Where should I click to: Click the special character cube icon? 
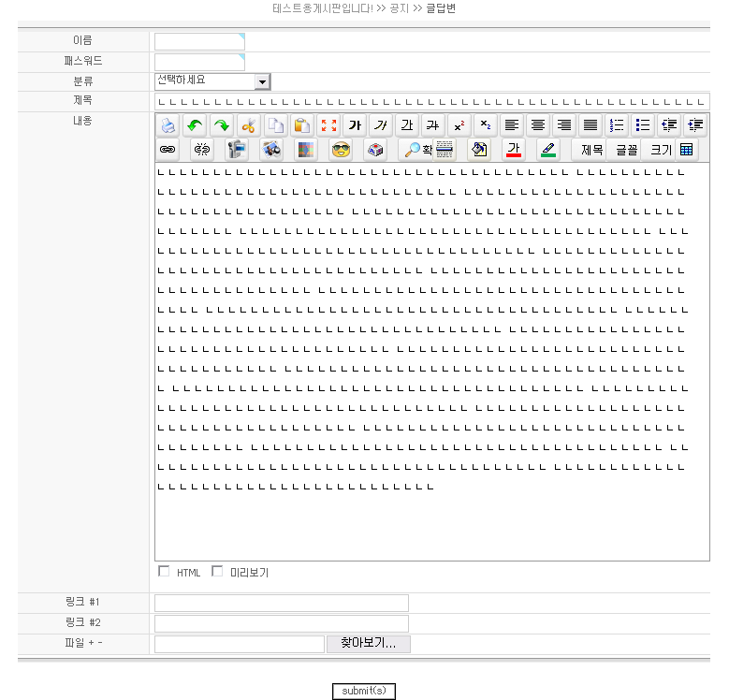tap(375, 150)
